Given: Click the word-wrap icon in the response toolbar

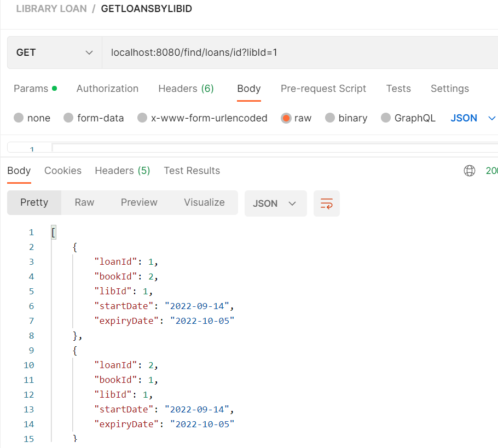Looking at the screenshot, I should [327, 203].
